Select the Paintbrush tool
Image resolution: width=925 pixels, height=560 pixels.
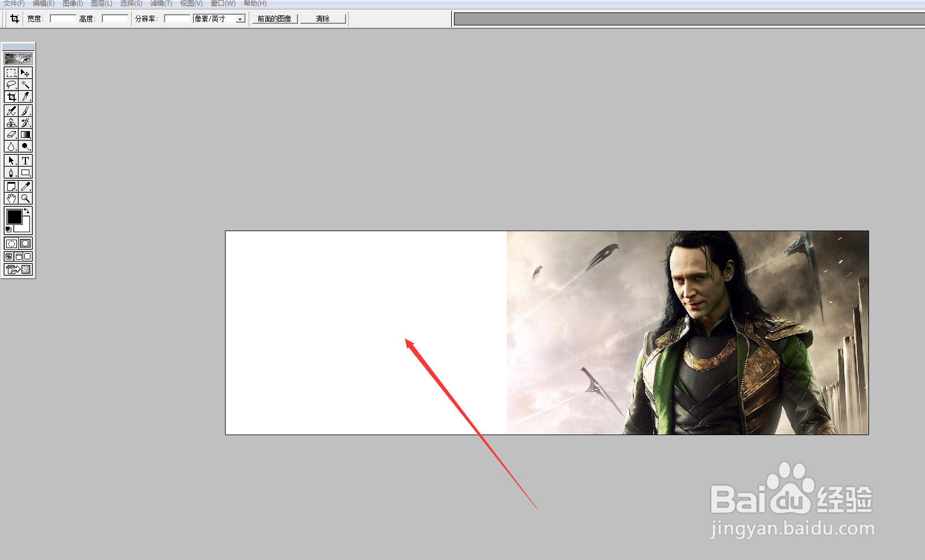point(25,111)
